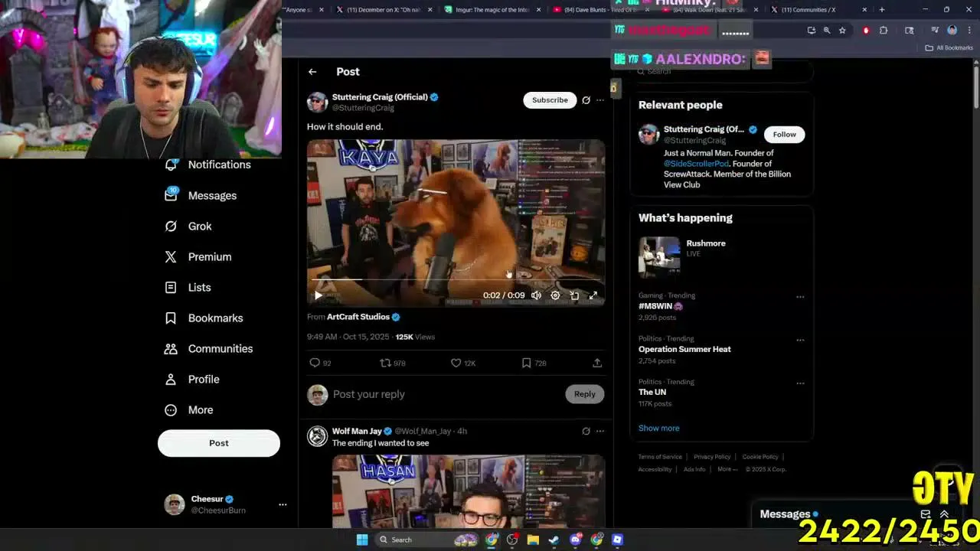Open Profile from the sidebar
Viewport: 980px width, 551px height.
point(191,379)
